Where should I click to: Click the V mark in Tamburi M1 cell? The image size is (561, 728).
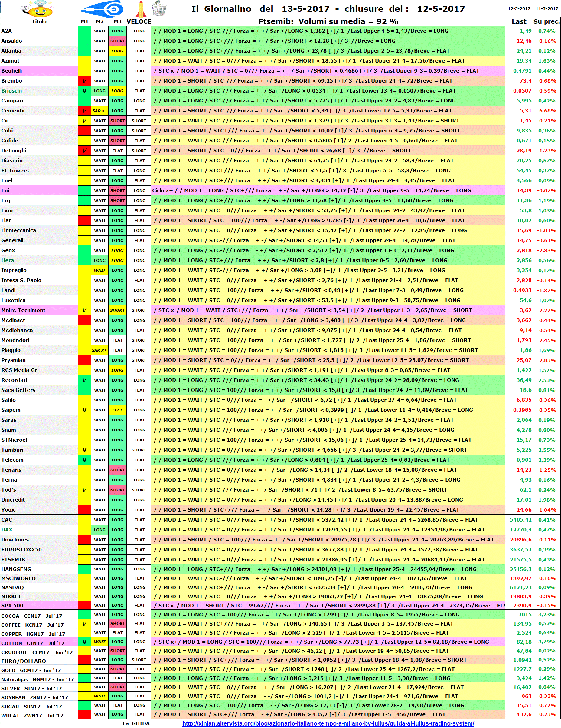(84, 450)
